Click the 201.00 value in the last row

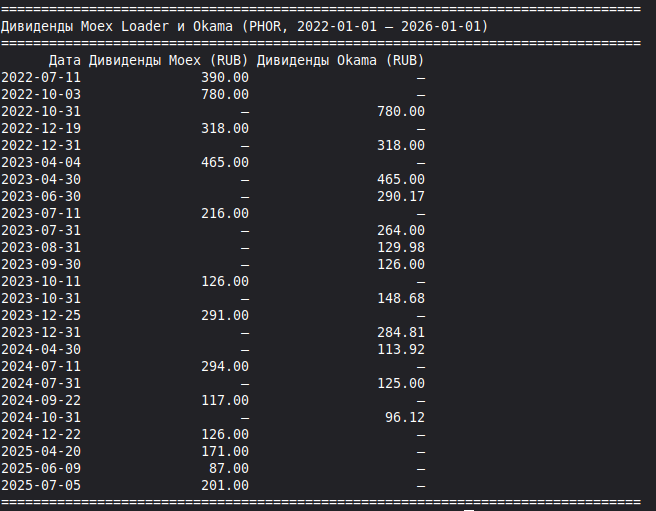click(224, 485)
